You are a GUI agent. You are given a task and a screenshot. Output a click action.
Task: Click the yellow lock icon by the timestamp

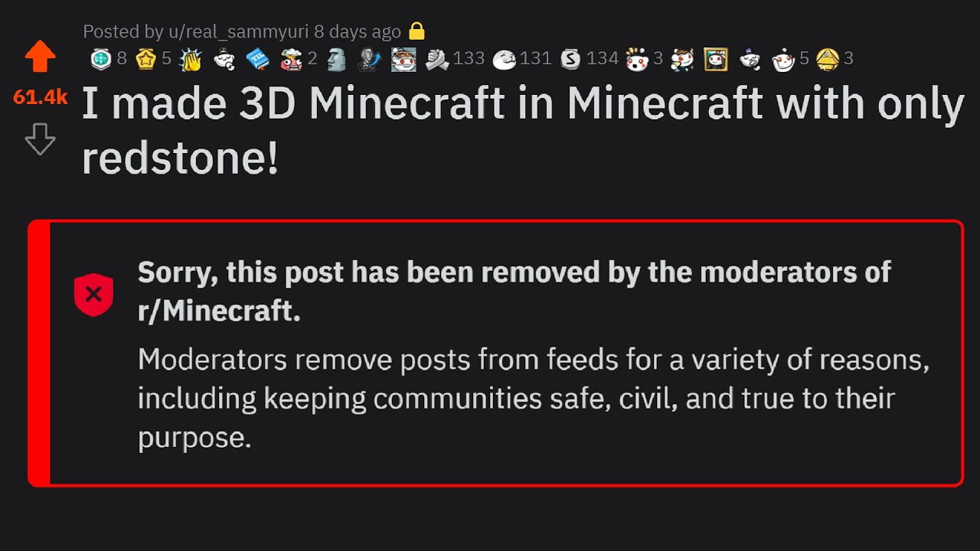[416, 31]
